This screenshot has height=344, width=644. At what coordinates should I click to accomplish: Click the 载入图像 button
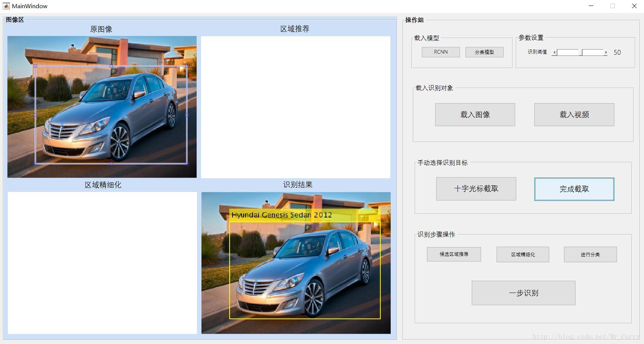point(475,115)
